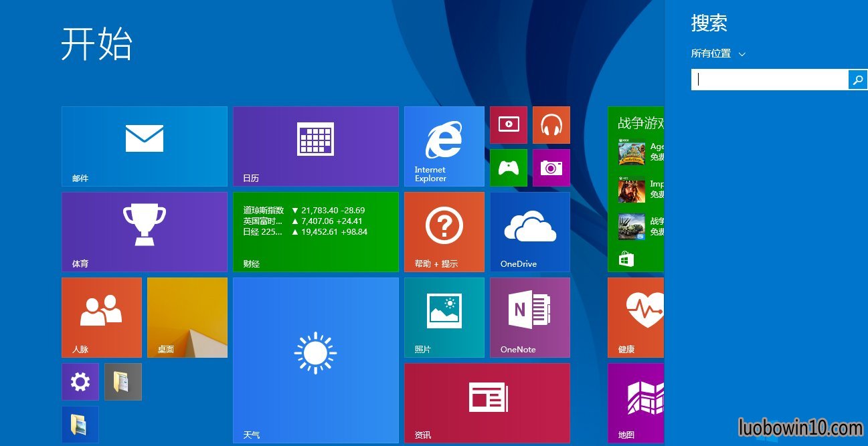Open the Imp game thumbnail with king portrait
The image size is (868, 446).
pyautogui.click(x=632, y=189)
